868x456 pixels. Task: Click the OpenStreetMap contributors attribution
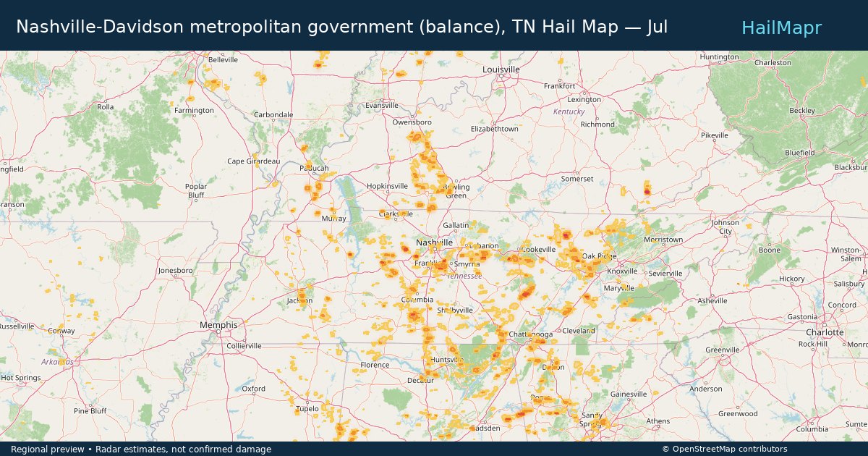click(724, 449)
